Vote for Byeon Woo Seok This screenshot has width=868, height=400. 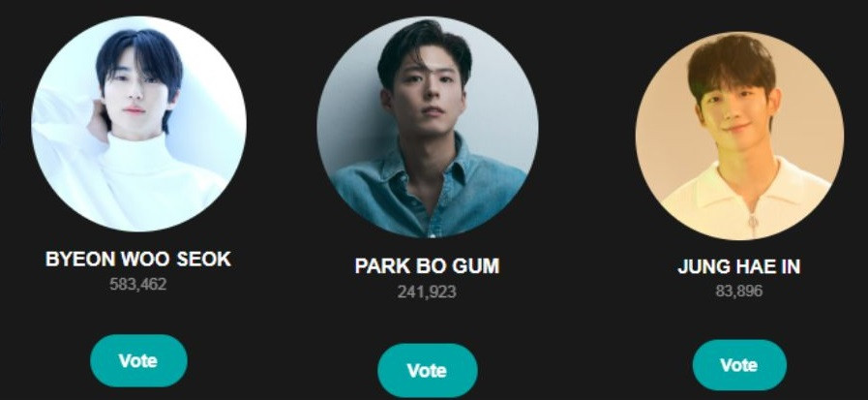[138, 360]
